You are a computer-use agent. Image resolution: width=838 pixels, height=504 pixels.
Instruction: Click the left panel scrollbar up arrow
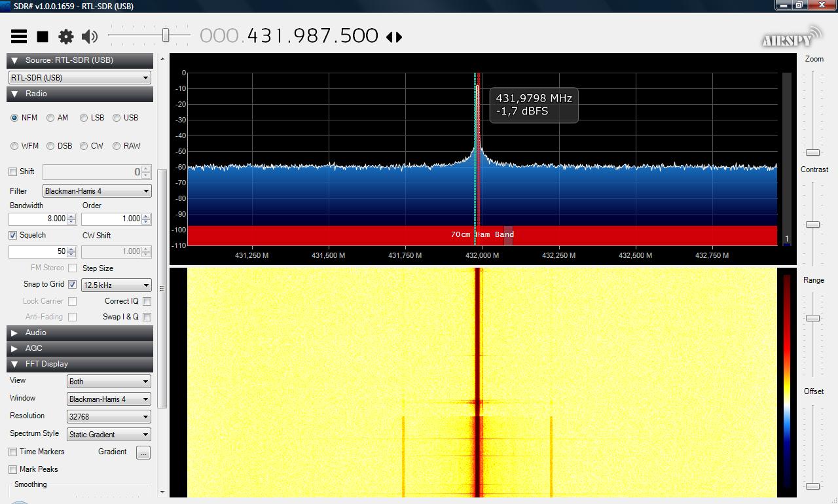[162, 59]
